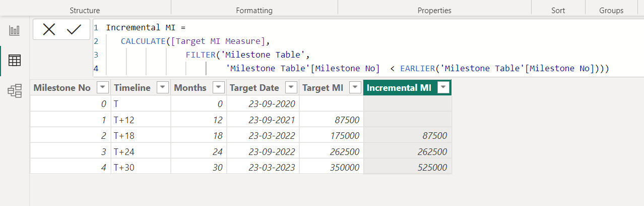Screen dimensions: 644x206
Task: Open the Report view icon
Action: (15, 31)
